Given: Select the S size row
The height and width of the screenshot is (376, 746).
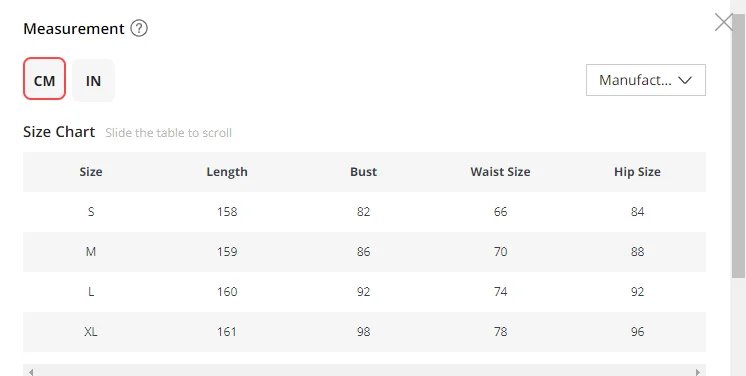Looking at the screenshot, I should pos(364,212).
